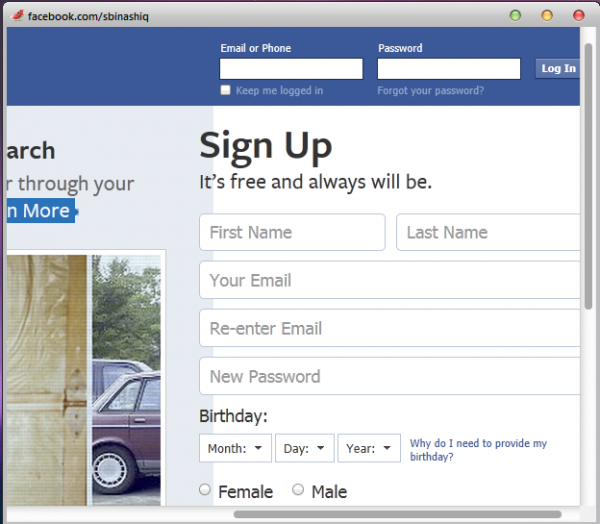Screen dimensions: 600x524
Task: Open the Year birthday dropdown
Action: [x=369, y=448]
